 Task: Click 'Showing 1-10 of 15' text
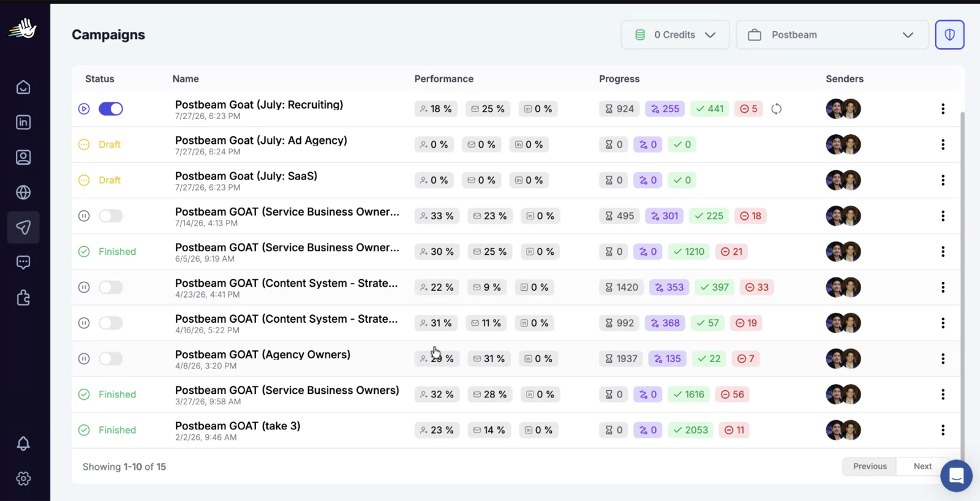(124, 467)
